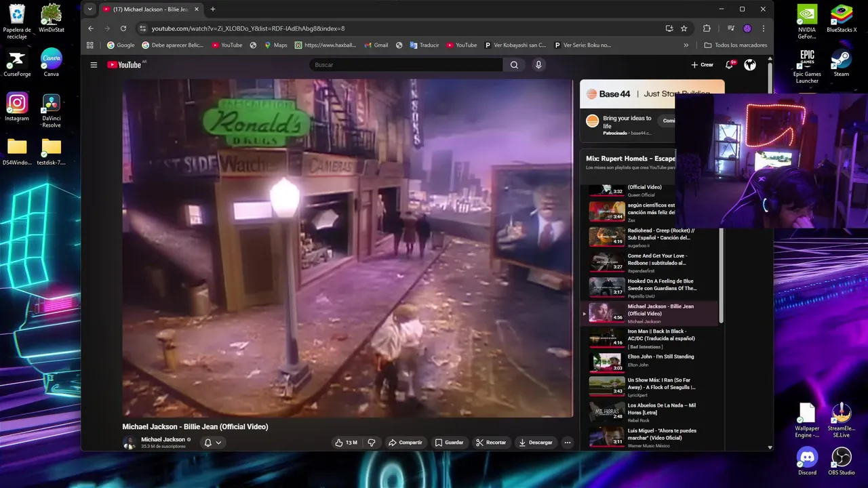Click the Chrome address bar URL

coord(248,28)
